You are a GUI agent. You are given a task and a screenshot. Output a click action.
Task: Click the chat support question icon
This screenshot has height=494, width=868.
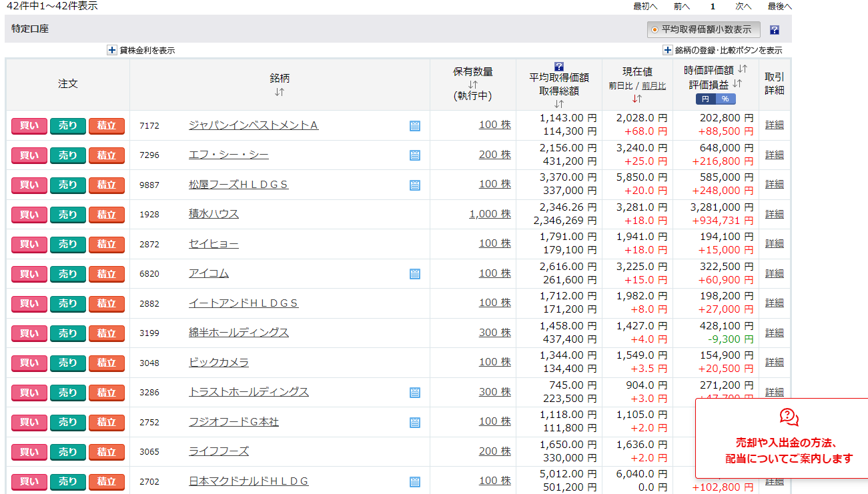point(789,417)
